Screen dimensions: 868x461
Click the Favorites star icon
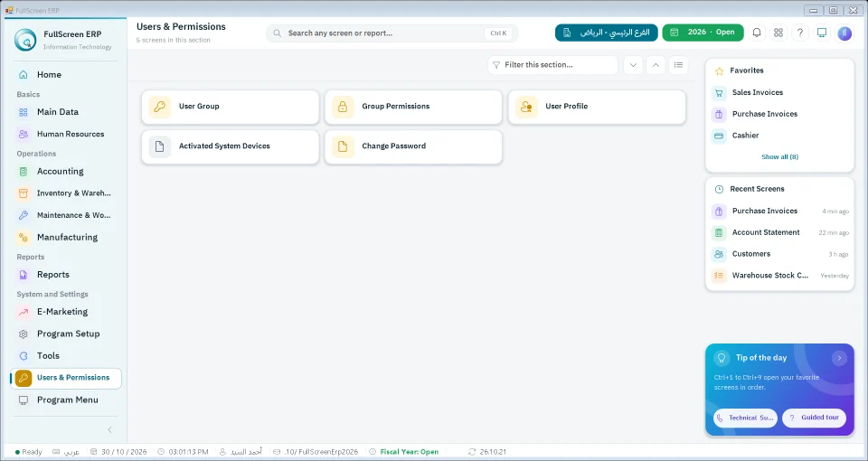tap(719, 71)
